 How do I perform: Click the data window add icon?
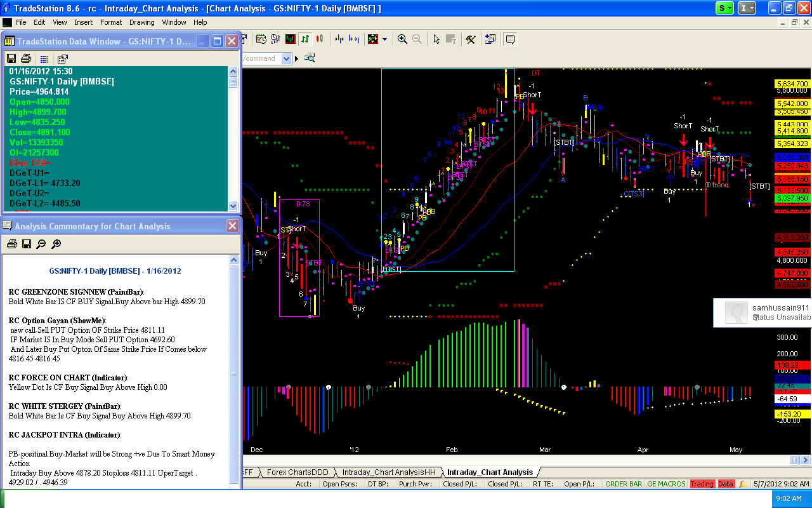pyautogui.click(x=490, y=39)
